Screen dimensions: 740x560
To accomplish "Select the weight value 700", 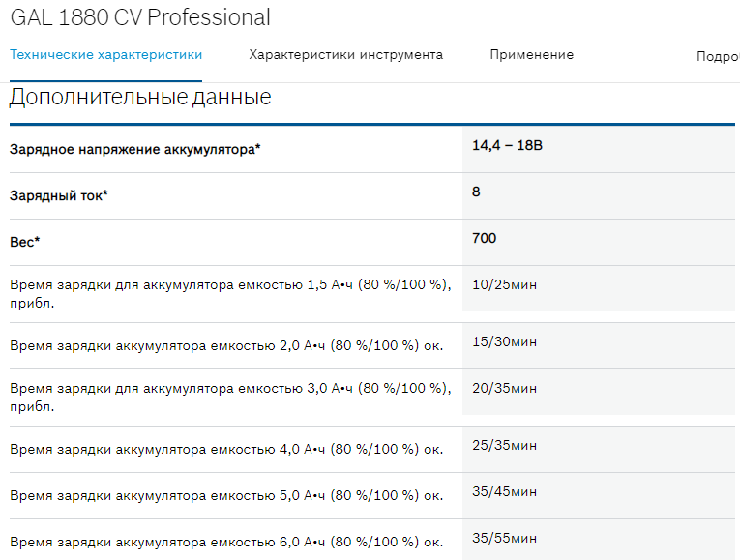I will (485, 239).
